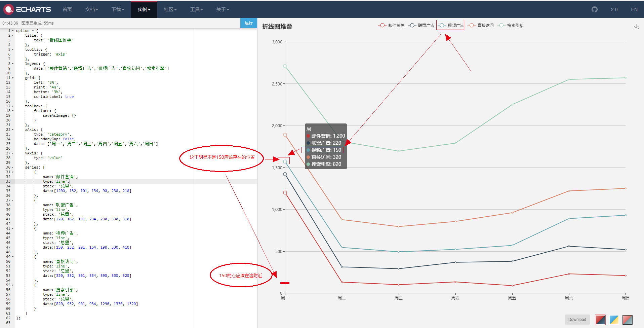Select the blue-yellow theme swatch
This screenshot has height=328, width=644.
pyautogui.click(x=614, y=320)
